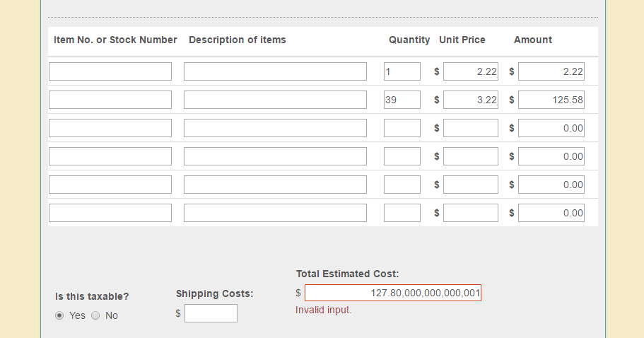The width and height of the screenshot is (644, 338).
Task: Click Quantity field containing 39
Action: tap(402, 100)
